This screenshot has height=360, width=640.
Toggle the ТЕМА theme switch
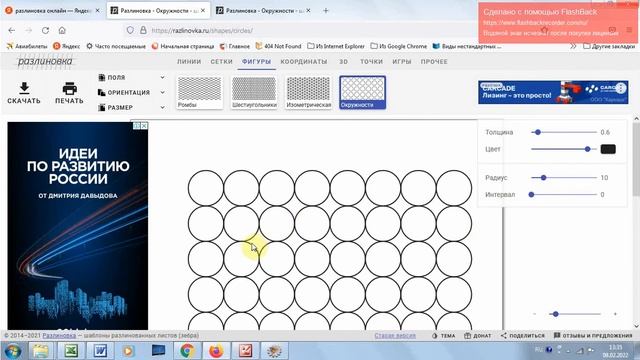pyautogui.click(x=443, y=336)
